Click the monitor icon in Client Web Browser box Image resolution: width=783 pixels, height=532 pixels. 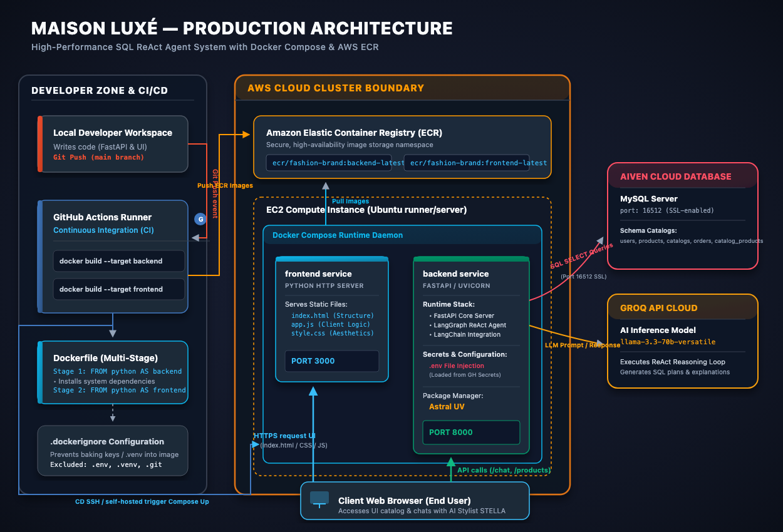pos(319,499)
